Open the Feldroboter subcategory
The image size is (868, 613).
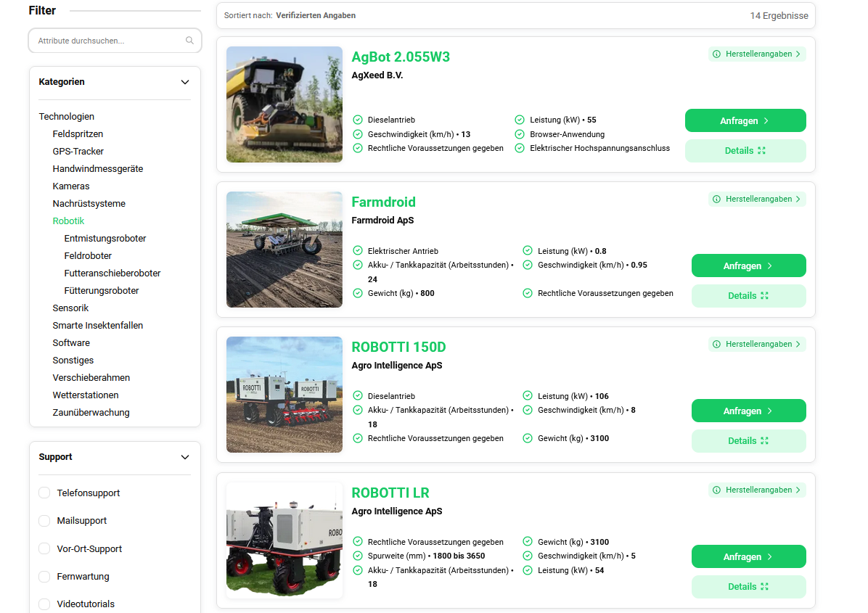click(88, 255)
